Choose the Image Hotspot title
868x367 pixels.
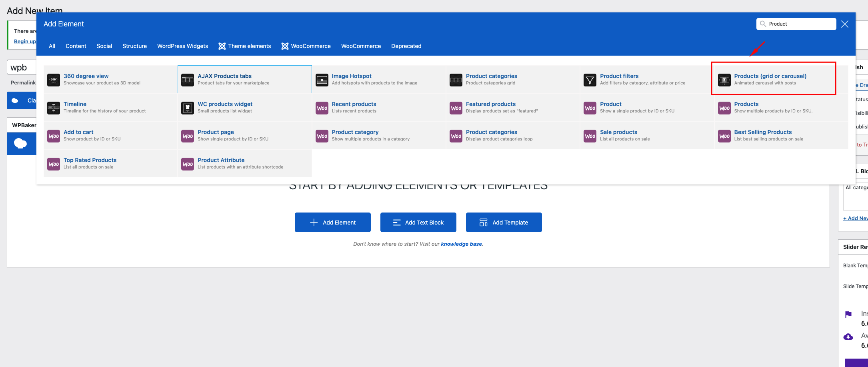point(352,76)
